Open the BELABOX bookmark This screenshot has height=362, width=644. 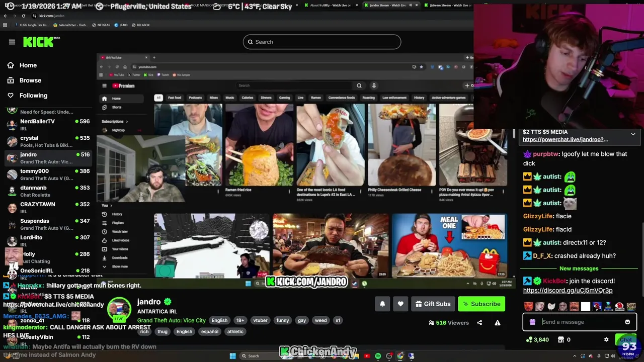coord(140,25)
